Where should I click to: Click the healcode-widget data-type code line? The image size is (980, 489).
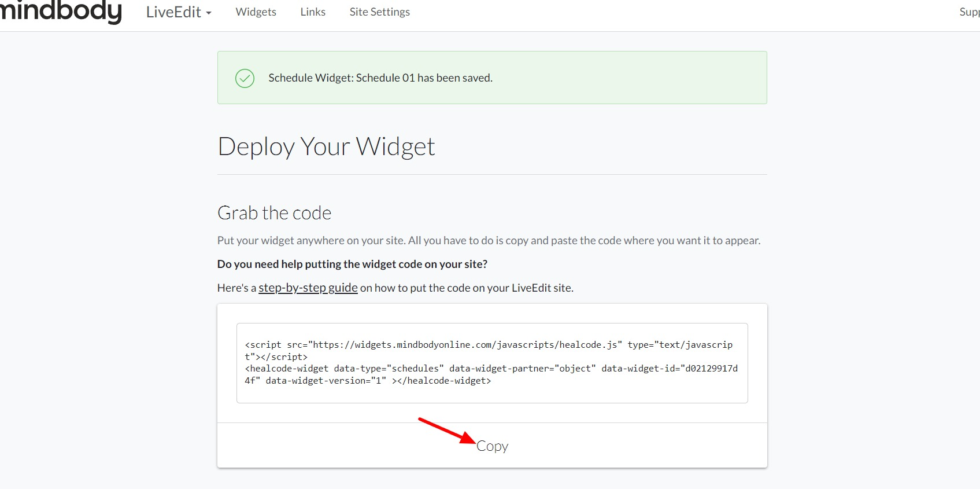click(491, 374)
